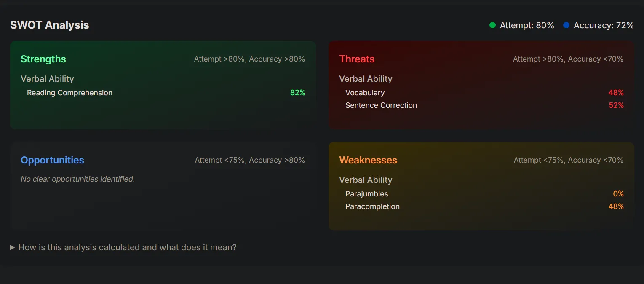
Task: Select the Paracompletion topic row
Action: [x=484, y=206]
